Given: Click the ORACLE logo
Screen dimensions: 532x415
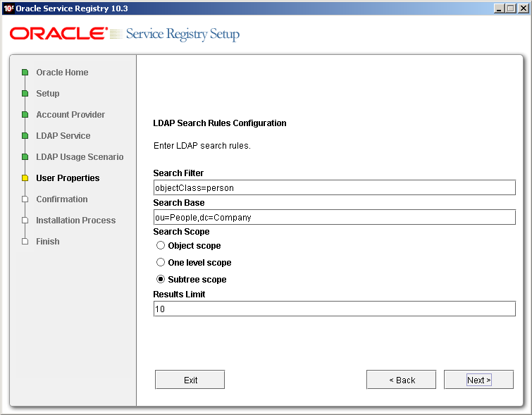Looking at the screenshot, I should [58, 34].
